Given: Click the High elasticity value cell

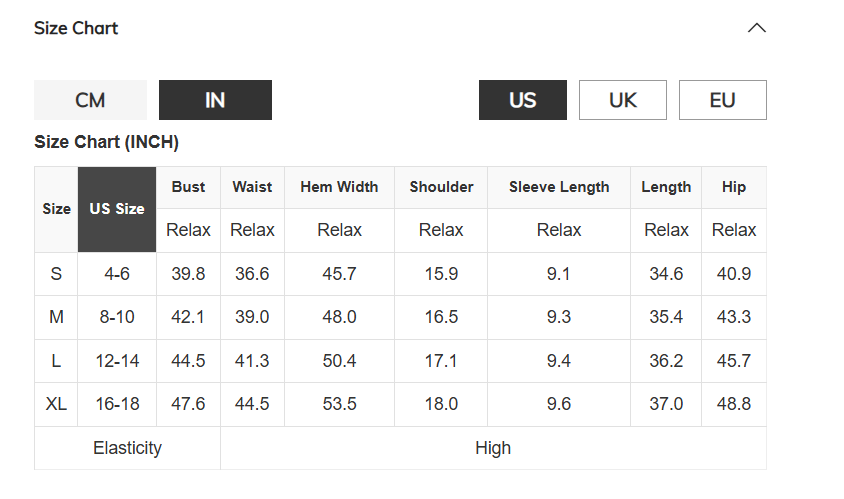Looking at the screenshot, I should [493, 448].
